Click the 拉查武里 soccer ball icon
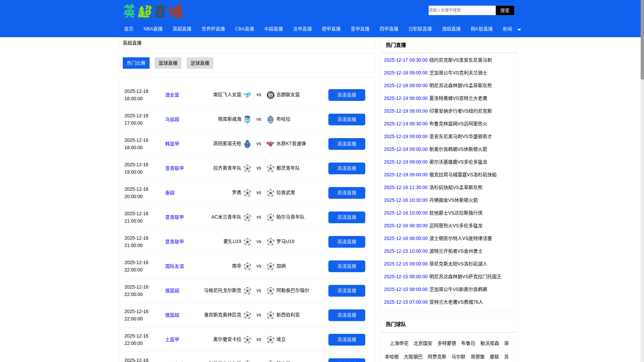644x362 pixels. click(x=271, y=193)
